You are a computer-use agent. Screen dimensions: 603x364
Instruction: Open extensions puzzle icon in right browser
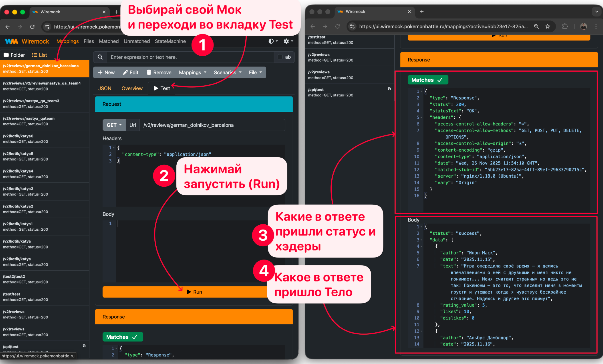(565, 26)
